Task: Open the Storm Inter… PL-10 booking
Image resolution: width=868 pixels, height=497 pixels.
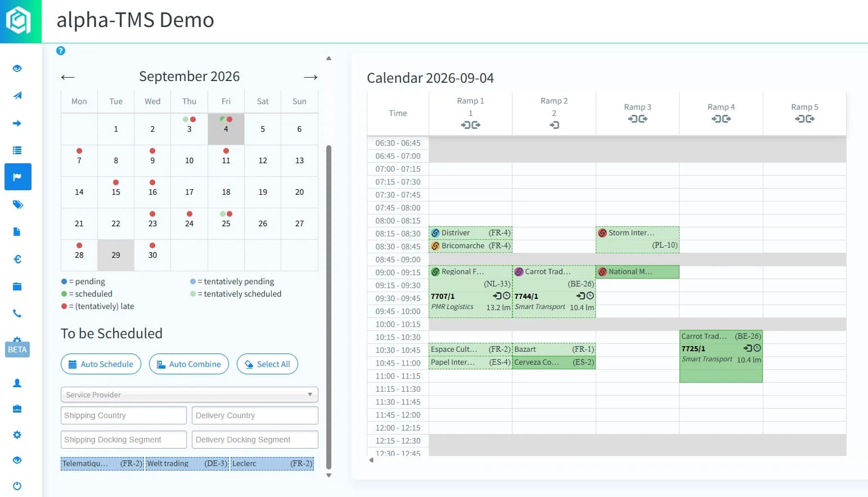Action: 637,239
